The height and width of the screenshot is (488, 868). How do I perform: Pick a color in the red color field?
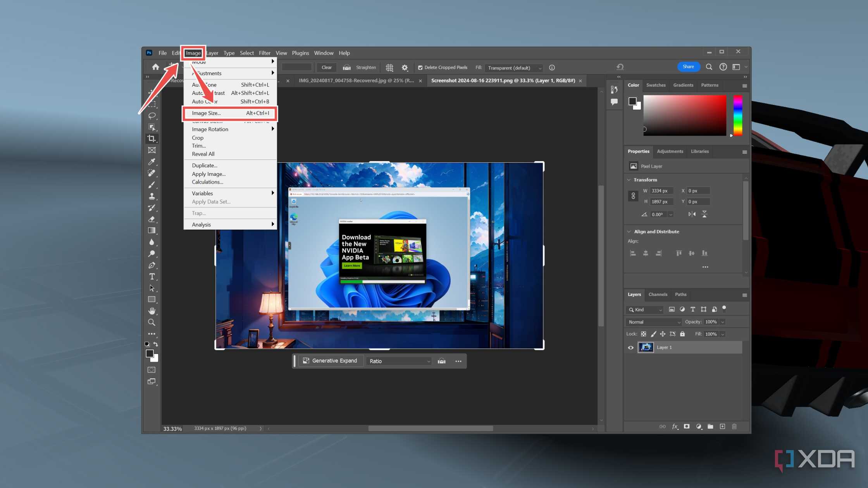[685, 115]
